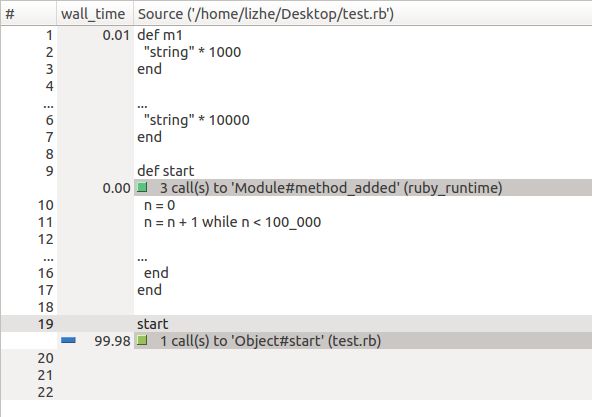Click the green square beside Module#method_added call
The height and width of the screenshot is (417, 592).
click(142, 187)
